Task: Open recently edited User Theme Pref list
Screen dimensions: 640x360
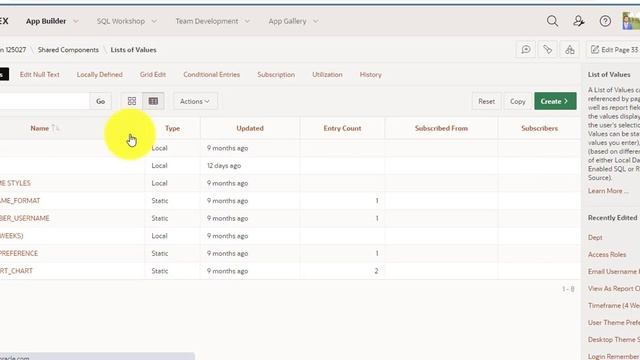Action: [614, 323]
